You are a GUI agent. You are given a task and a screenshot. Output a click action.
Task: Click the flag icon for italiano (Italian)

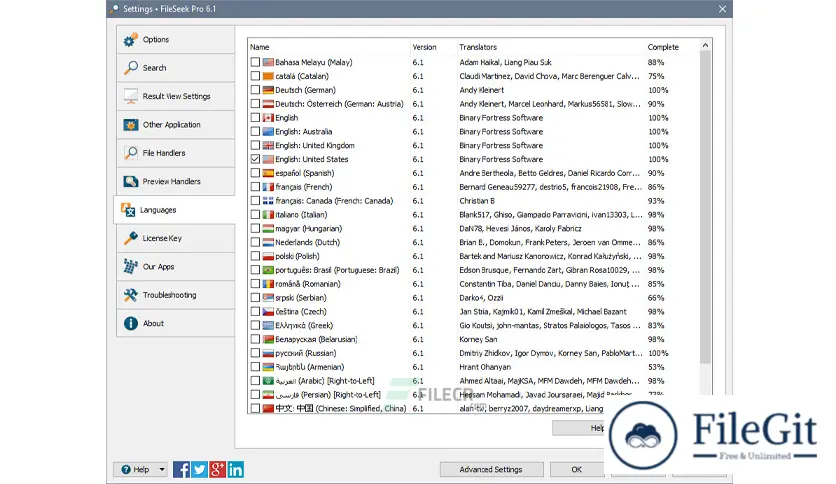point(268,215)
